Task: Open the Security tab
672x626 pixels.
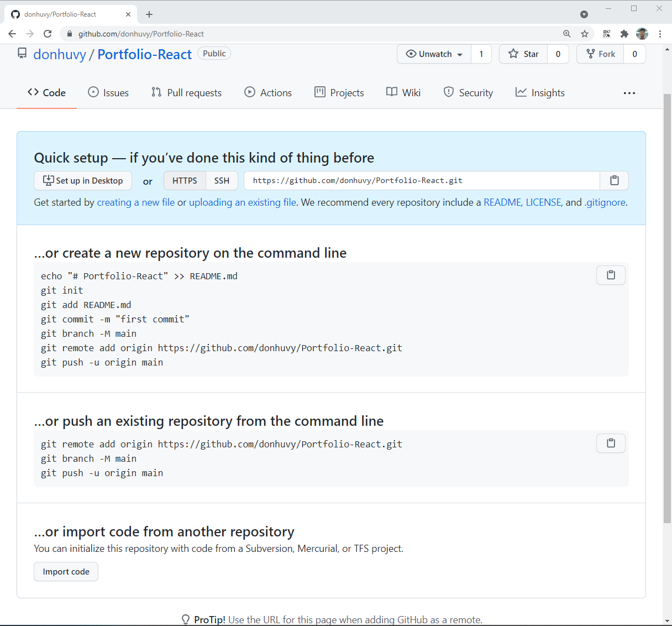Action: point(468,93)
